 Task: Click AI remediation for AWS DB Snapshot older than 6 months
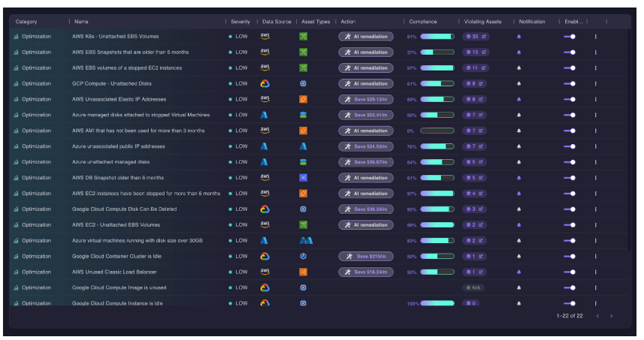pos(365,178)
